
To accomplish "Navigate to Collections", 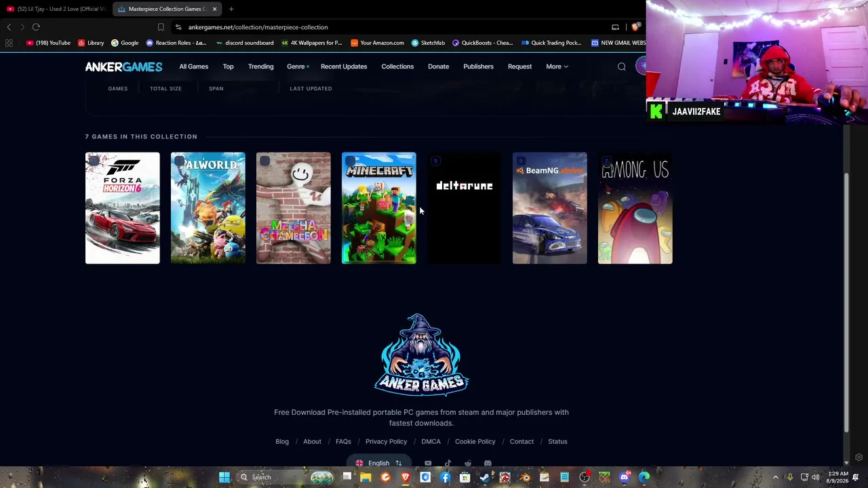I will (397, 66).
